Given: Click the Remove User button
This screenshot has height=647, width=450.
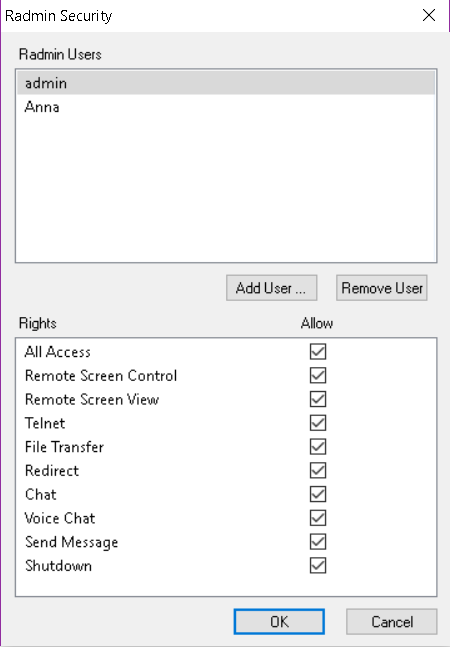Looking at the screenshot, I should [382, 288].
